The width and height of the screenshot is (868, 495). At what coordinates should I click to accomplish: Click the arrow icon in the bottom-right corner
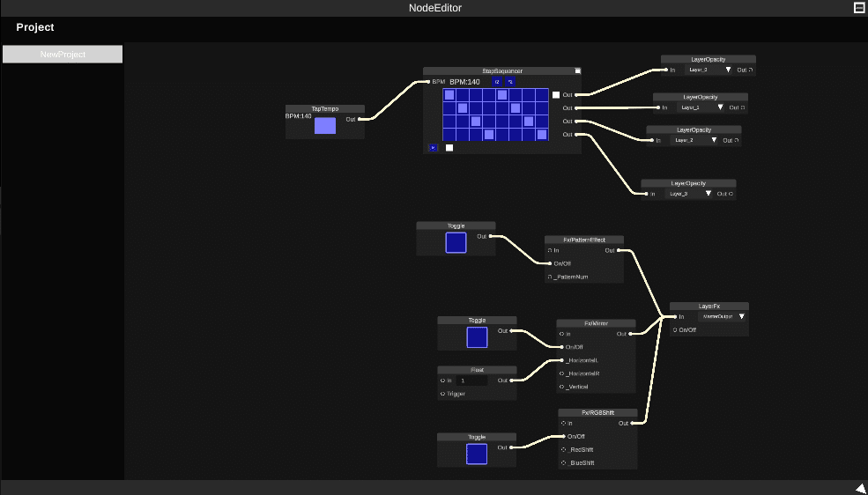tap(860, 487)
